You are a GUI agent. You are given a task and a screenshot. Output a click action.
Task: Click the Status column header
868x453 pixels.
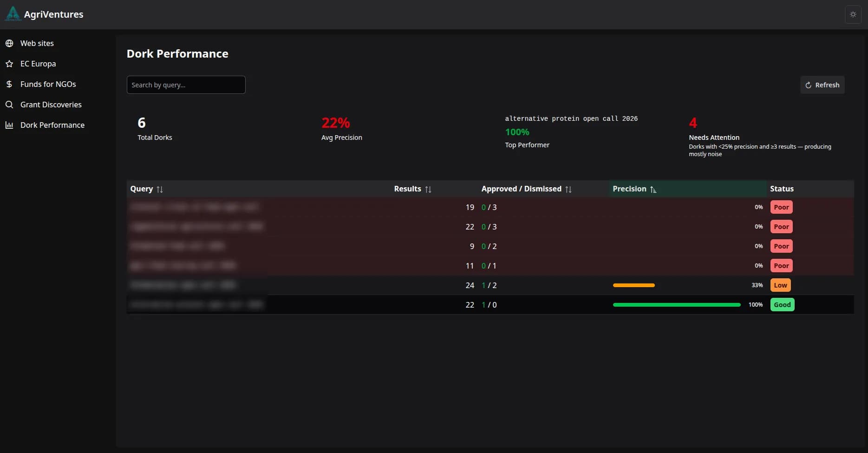click(x=782, y=189)
